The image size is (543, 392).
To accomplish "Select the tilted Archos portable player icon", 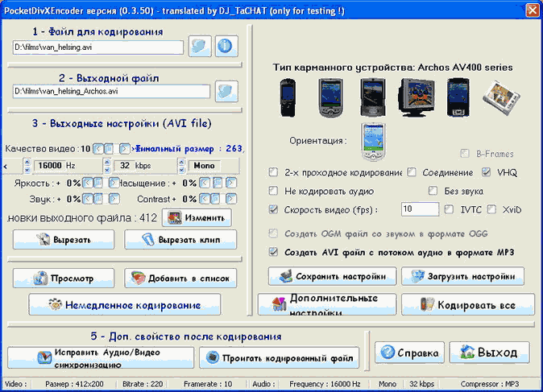I will pos(501,97).
